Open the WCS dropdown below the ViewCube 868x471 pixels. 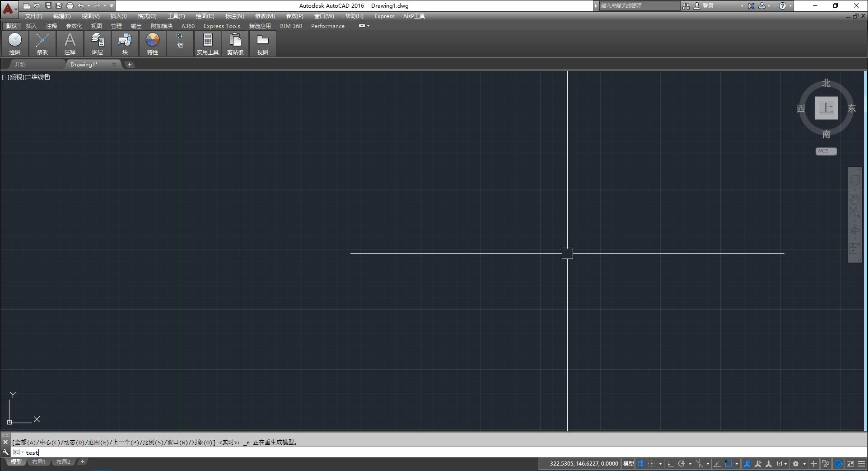coord(826,151)
